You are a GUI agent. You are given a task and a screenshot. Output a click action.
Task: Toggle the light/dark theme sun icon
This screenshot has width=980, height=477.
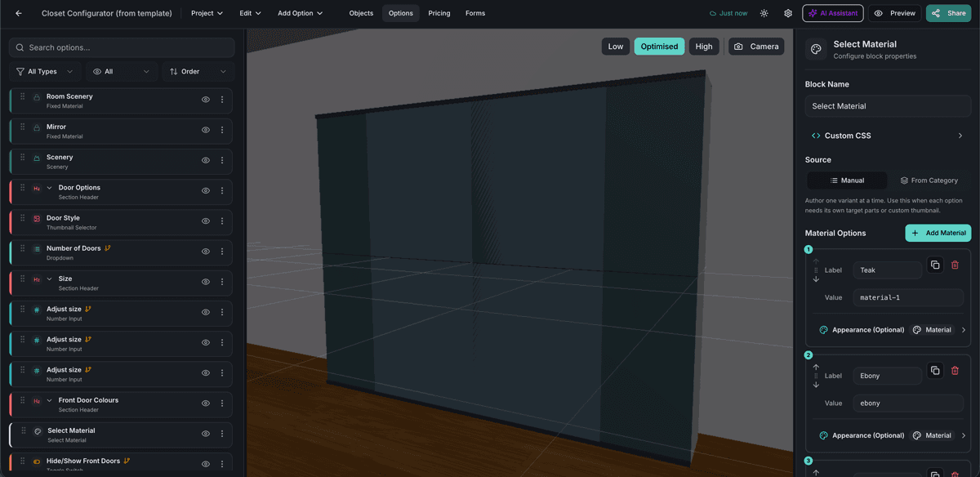[764, 13]
